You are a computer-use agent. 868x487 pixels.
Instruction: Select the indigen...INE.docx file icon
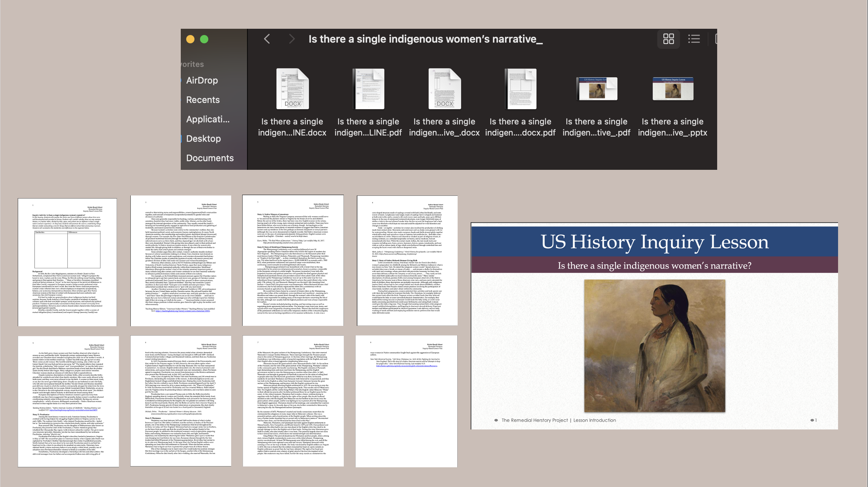(x=293, y=89)
